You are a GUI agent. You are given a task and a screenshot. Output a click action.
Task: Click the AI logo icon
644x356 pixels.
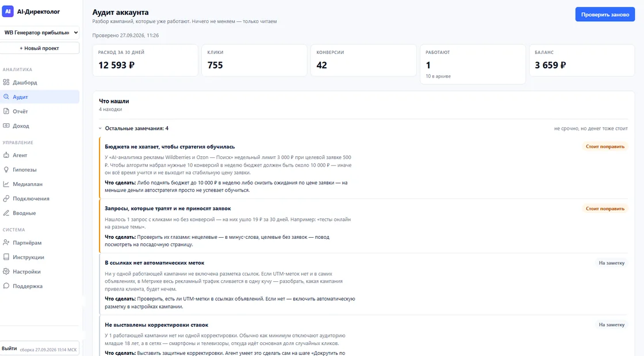click(x=8, y=11)
